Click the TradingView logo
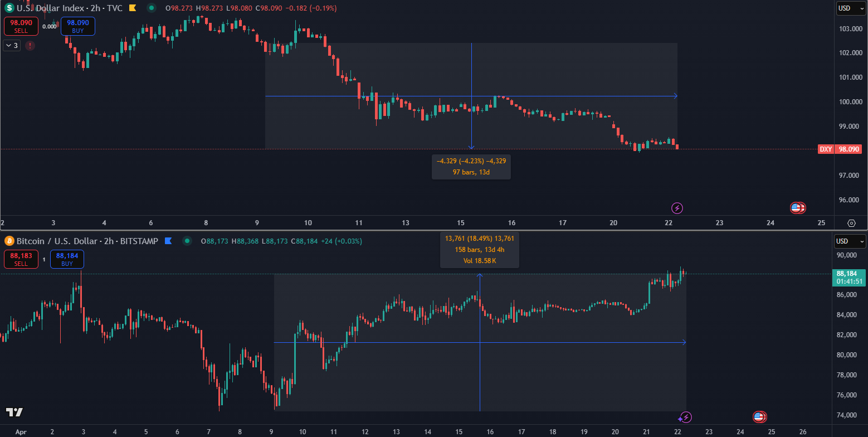Viewport: 868px width, 437px height. [14, 412]
